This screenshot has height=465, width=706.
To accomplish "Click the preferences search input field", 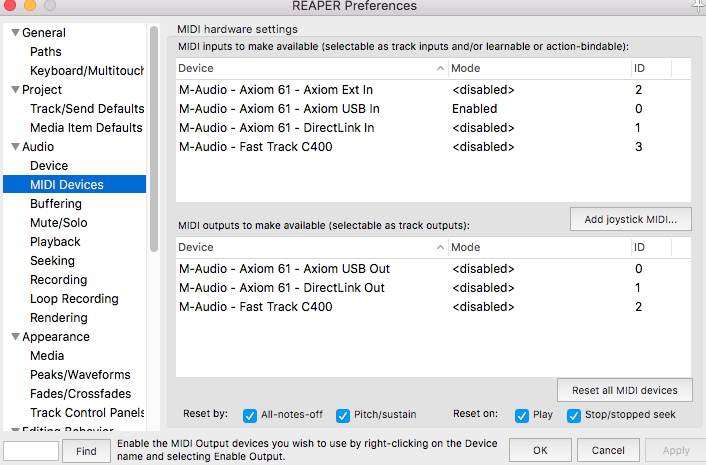I will [31, 451].
